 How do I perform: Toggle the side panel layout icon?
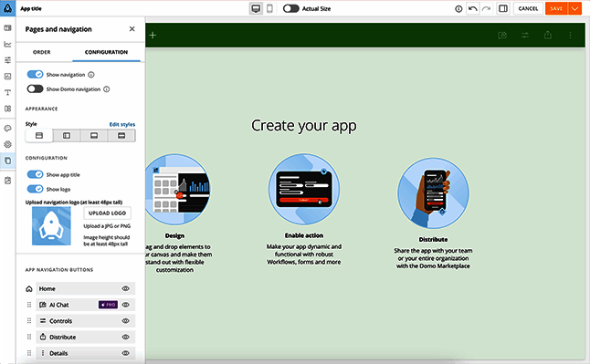[x=502, y=8]
